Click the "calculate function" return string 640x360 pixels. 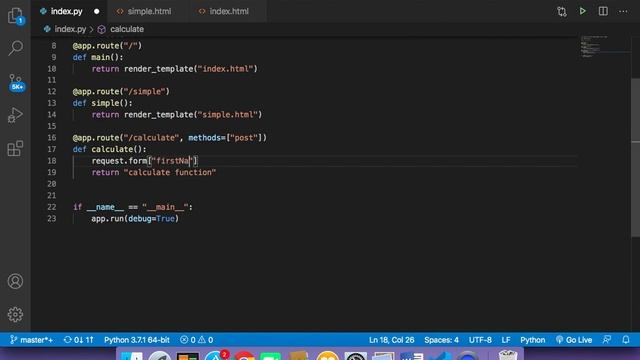(x=170, y=172)
